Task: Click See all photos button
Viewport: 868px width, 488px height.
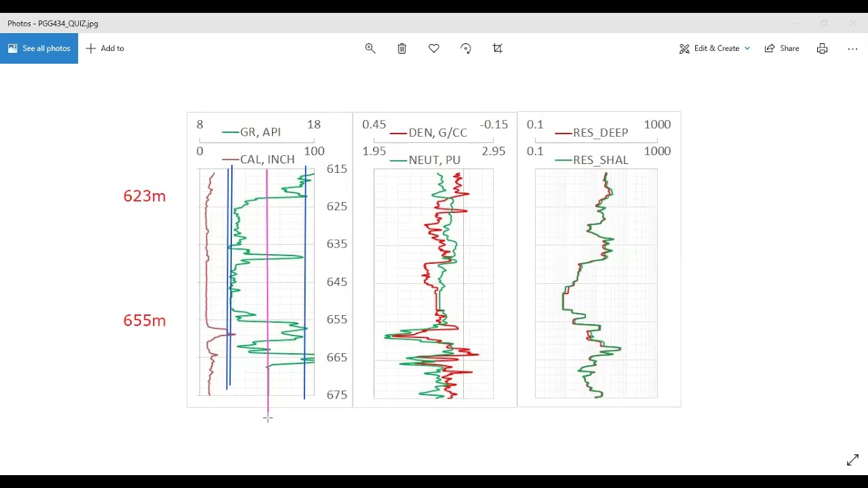Action: pos(39,48)
